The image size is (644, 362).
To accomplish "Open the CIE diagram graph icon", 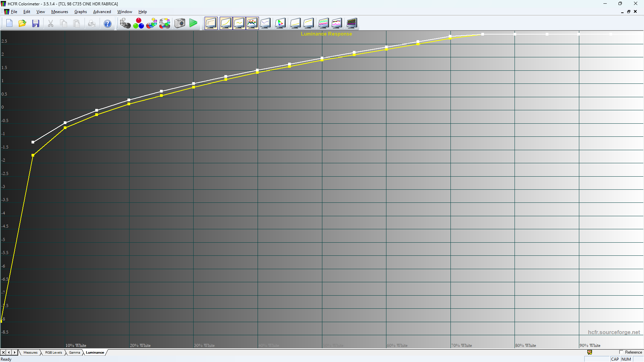I will [280, 23].
